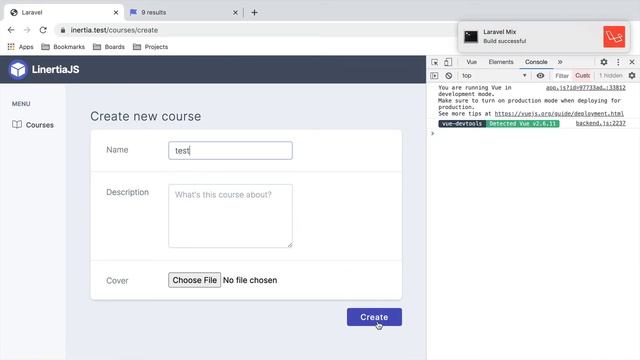640x360 pixels.
Task: Toggle the device toolbar icon in DevTools
Action: tap(448, 62)
